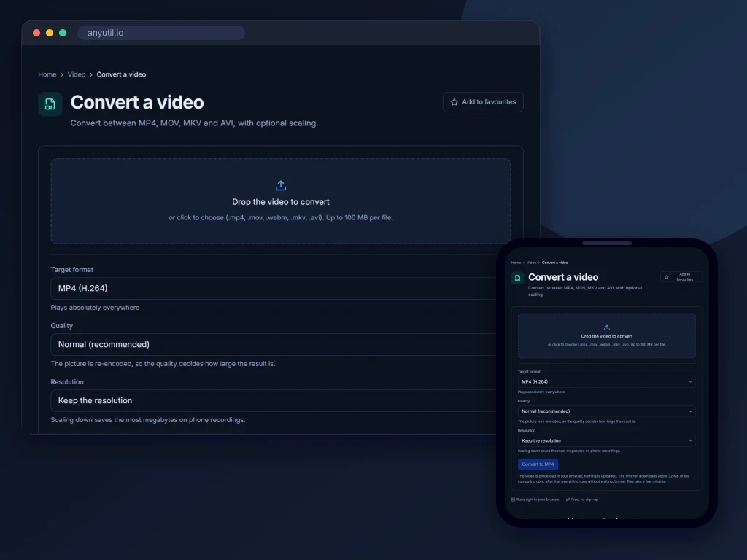The height and width of the screenshot is (560, 747).
Task: Click phone note 'The video is processed in your browser'
Action: coord(603,478)
